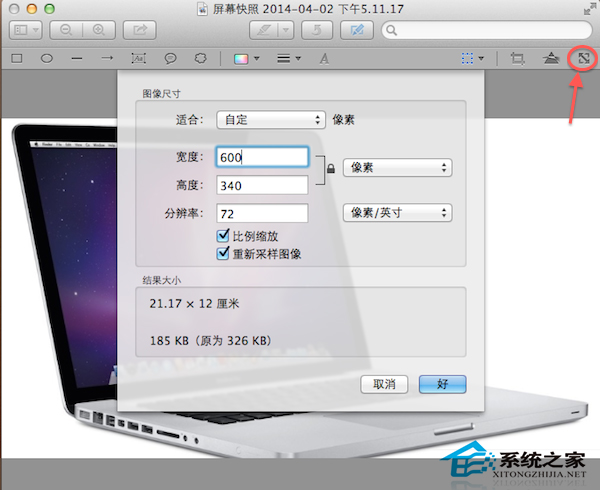This screenshot has height=490, width=600.
Task: Select the rectangle shape tool
Action: click(17, 59)
